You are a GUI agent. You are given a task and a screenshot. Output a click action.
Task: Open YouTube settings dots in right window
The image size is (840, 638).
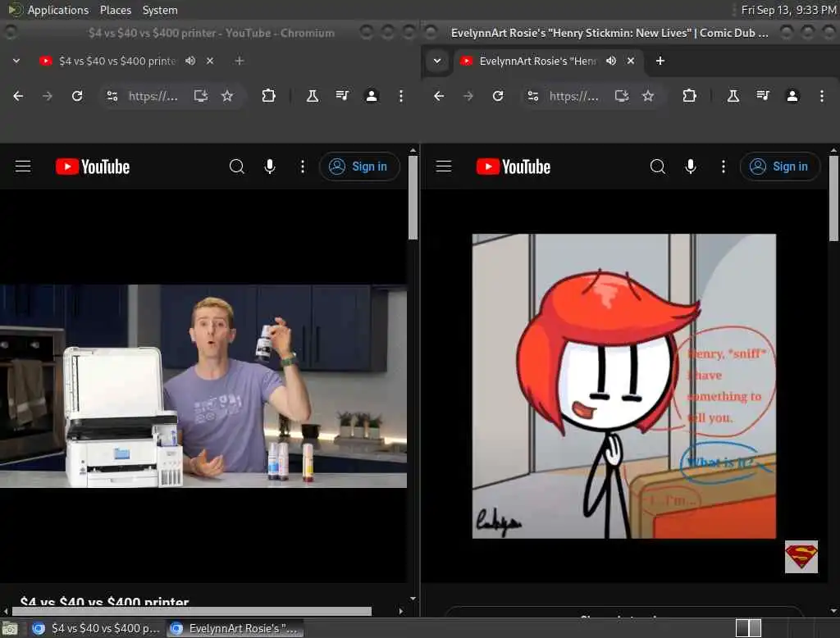(x=724, y=166)
